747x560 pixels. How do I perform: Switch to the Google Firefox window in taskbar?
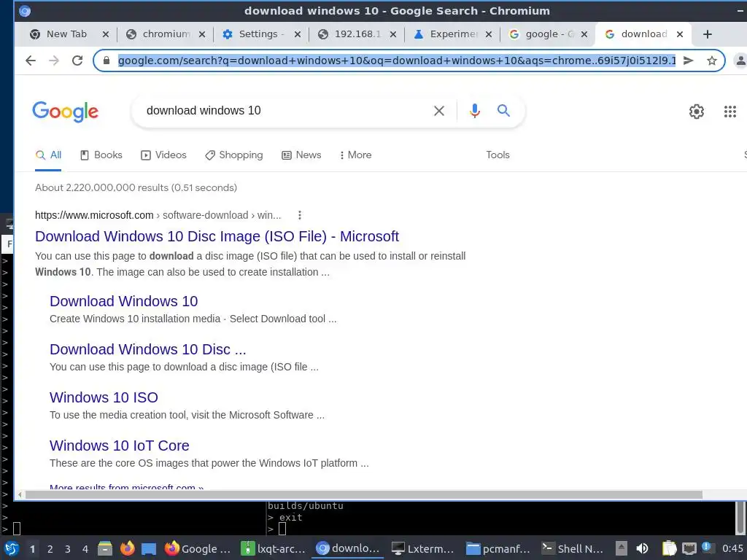tap(198, 548)
